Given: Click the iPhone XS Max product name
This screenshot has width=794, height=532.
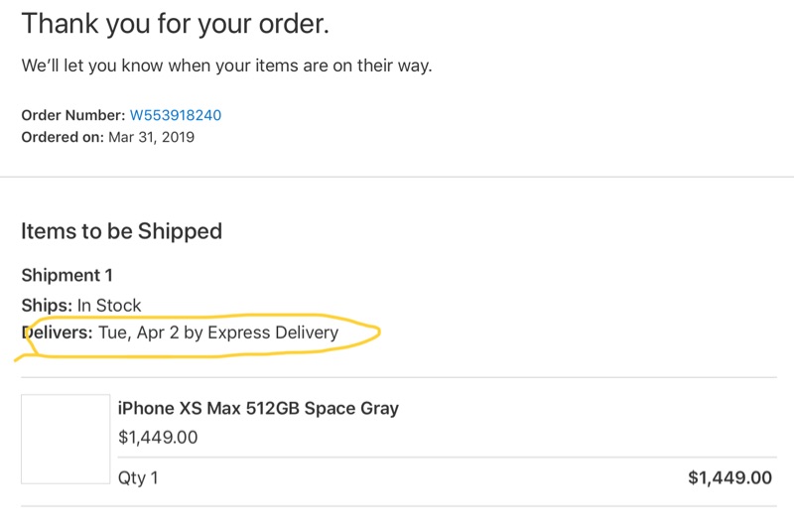Looking at the screenshot, I should tap(258, 408).
